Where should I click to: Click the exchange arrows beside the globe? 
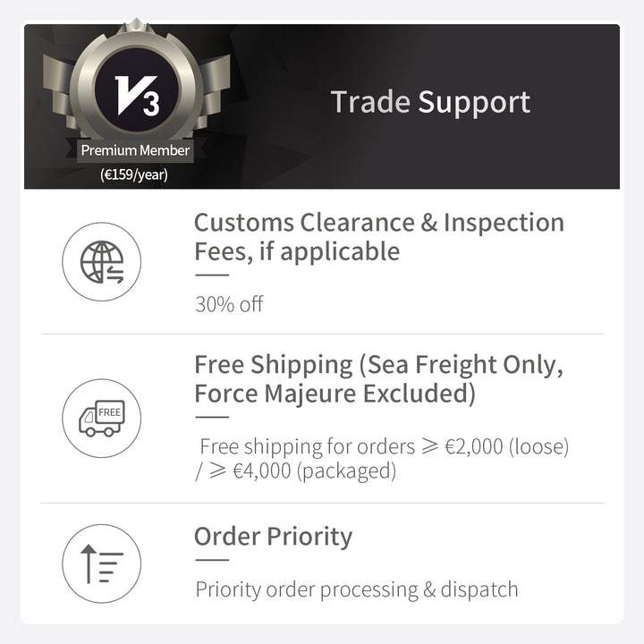[x=115, y=274]
